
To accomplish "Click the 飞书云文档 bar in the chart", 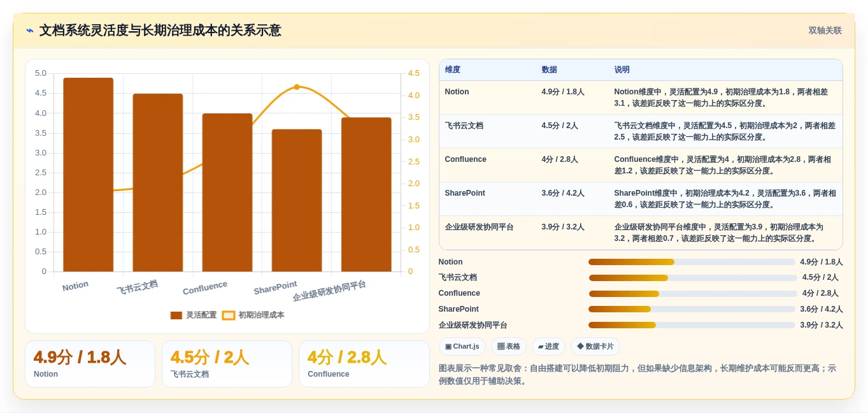I will (x=158, y=183).
